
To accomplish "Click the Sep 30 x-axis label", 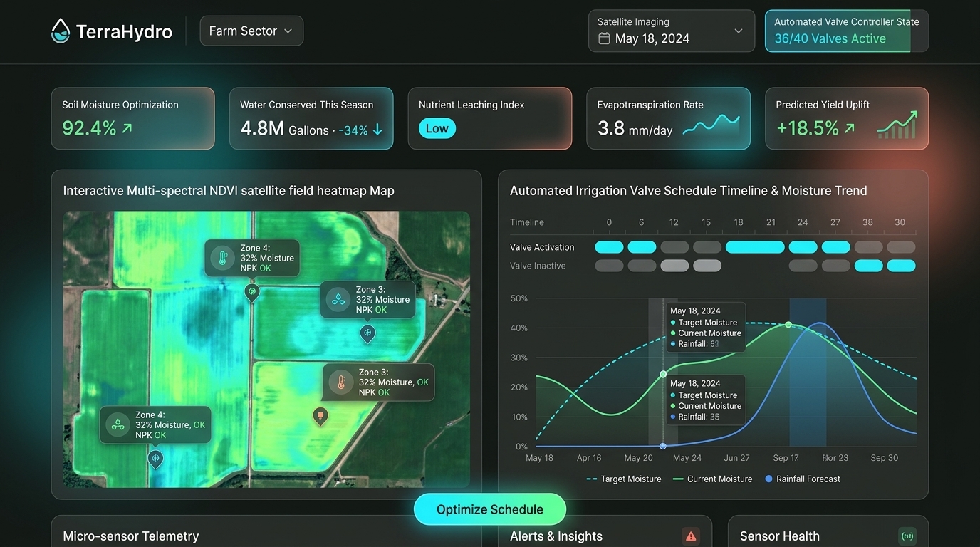I will 885,458.
